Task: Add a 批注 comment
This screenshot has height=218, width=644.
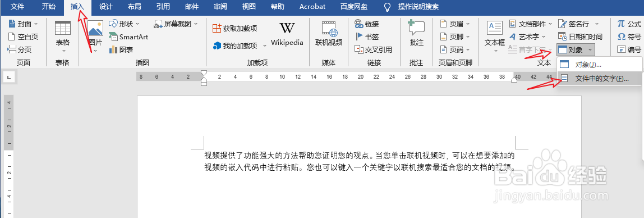Action: click(x=416, y=34)
